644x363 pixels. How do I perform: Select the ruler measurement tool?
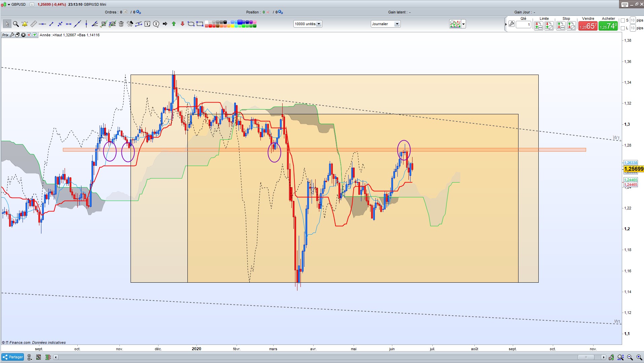tap(33, 24)
